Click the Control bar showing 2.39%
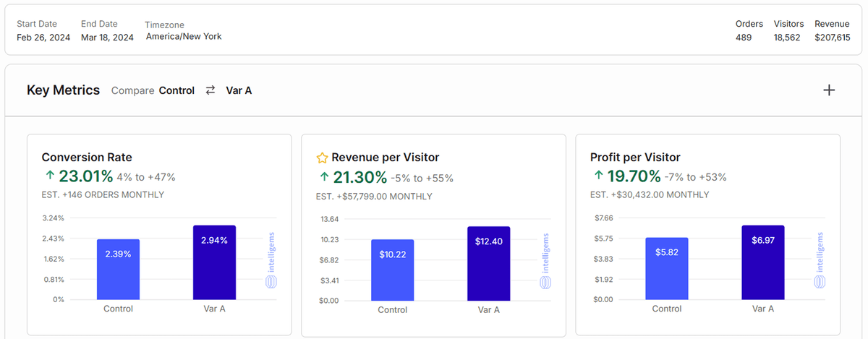Screen dimensions: 868x339 tap(118, 269)
